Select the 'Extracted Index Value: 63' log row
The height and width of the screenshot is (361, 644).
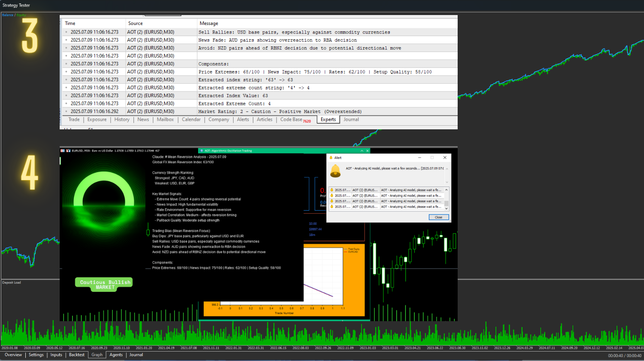click(260, 96)
